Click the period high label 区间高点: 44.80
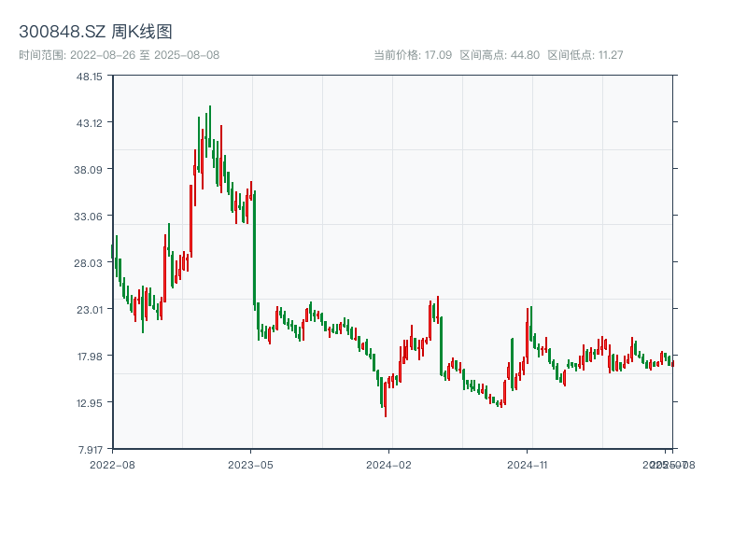This screenshot has width=747, height=560. [x=500, y=55]
